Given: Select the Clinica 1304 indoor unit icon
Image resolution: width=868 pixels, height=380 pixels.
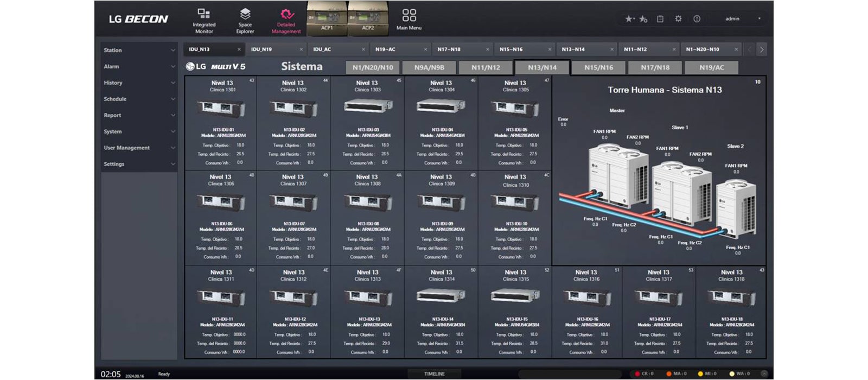Looking at the screenshot, I should pyautogui.click(x=441, y=106).
